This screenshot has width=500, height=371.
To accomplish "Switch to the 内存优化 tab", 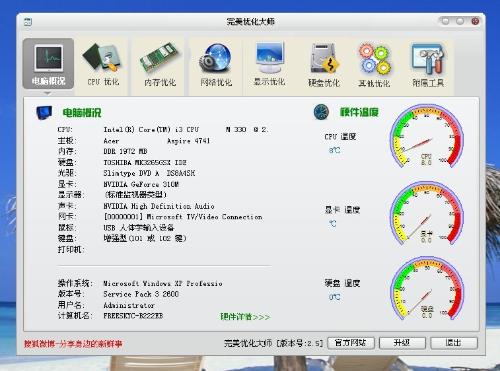I will coord(160,65).
